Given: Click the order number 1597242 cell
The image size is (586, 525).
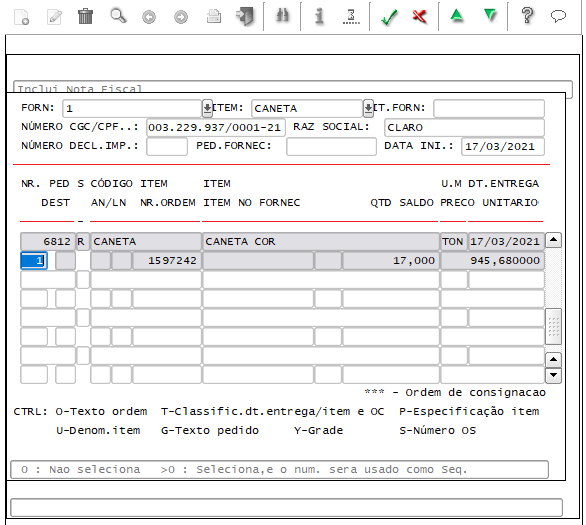Looking at the screenshot, I should (167, 260).
